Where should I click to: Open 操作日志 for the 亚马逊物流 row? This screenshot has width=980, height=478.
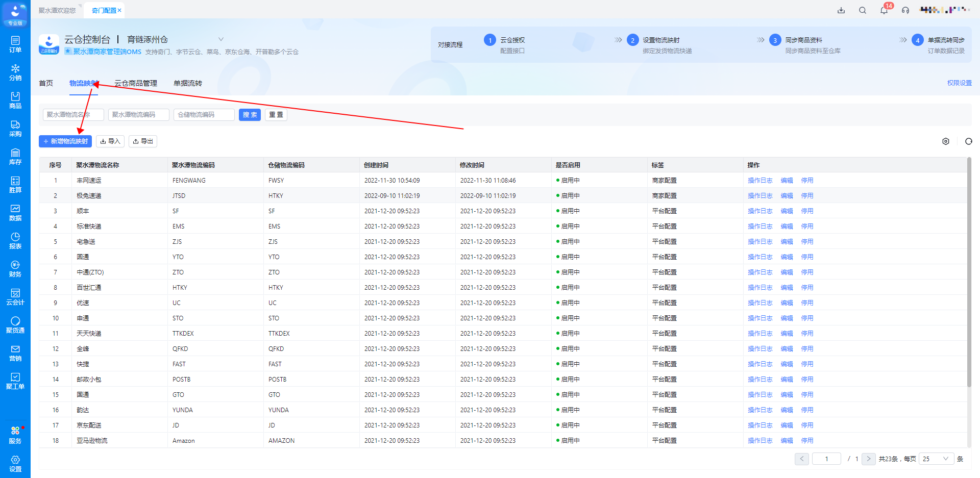(x=760, y=440)
